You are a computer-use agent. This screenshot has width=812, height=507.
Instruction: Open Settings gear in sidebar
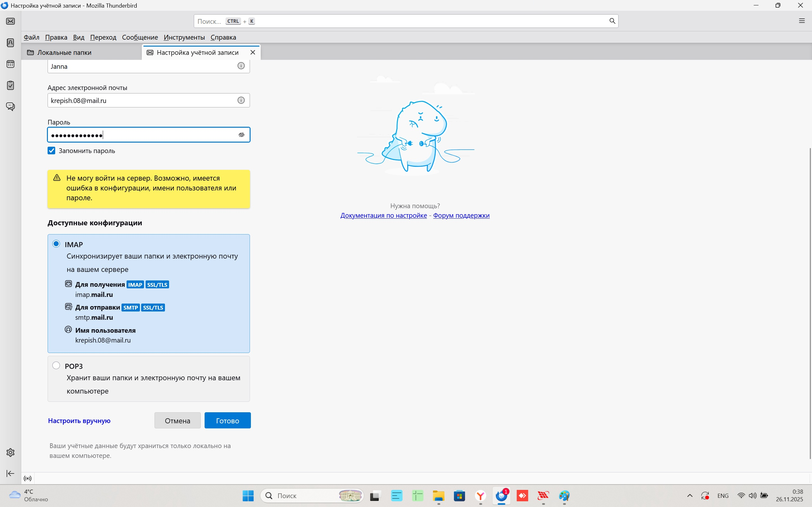[10, 452]
